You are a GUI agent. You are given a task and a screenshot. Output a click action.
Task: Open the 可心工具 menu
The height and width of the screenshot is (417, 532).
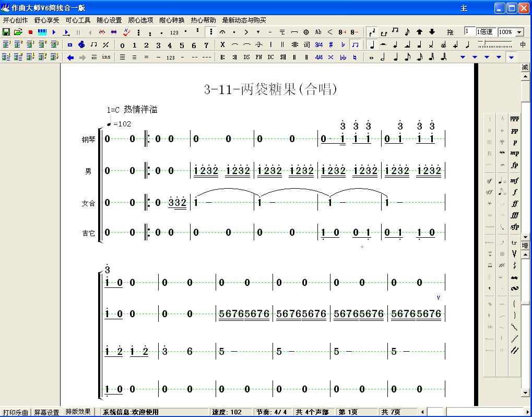78,20
